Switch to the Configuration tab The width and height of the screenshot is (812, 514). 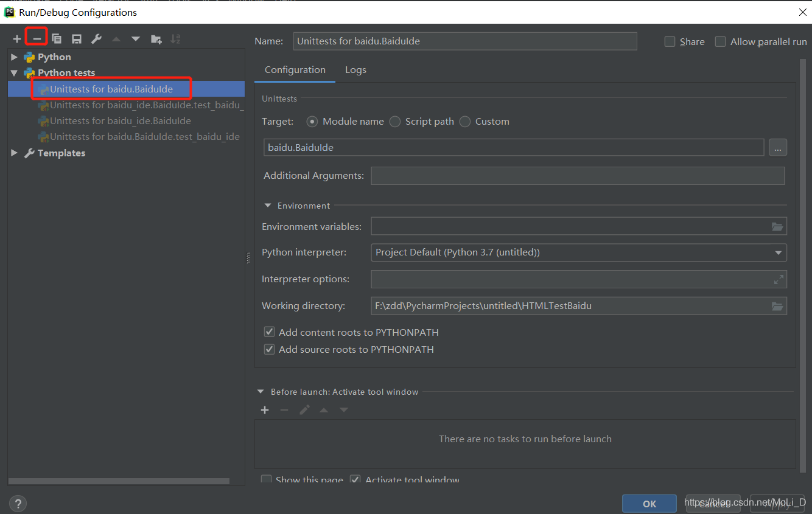pos(295,70)
